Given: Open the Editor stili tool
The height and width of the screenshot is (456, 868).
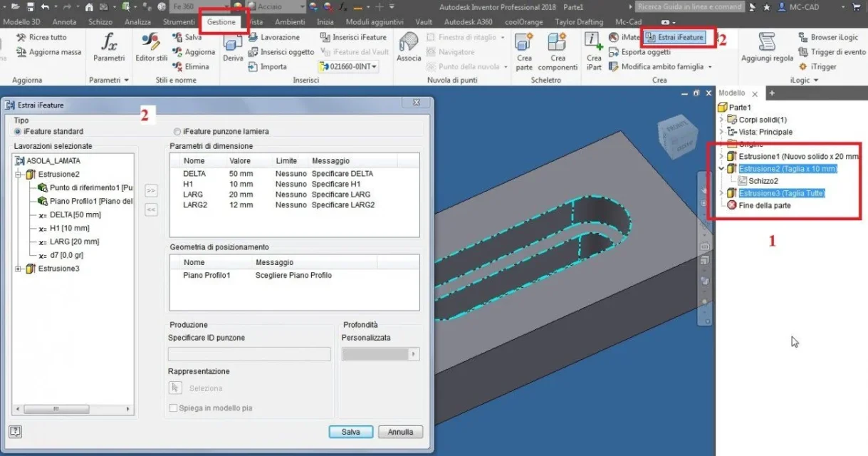Looking at the screenshot, I should tap(151, 47).
